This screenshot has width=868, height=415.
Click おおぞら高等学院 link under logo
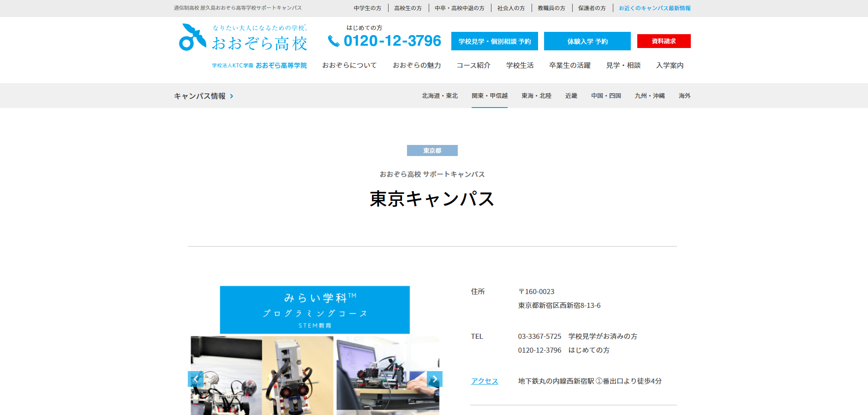[281, 66]
